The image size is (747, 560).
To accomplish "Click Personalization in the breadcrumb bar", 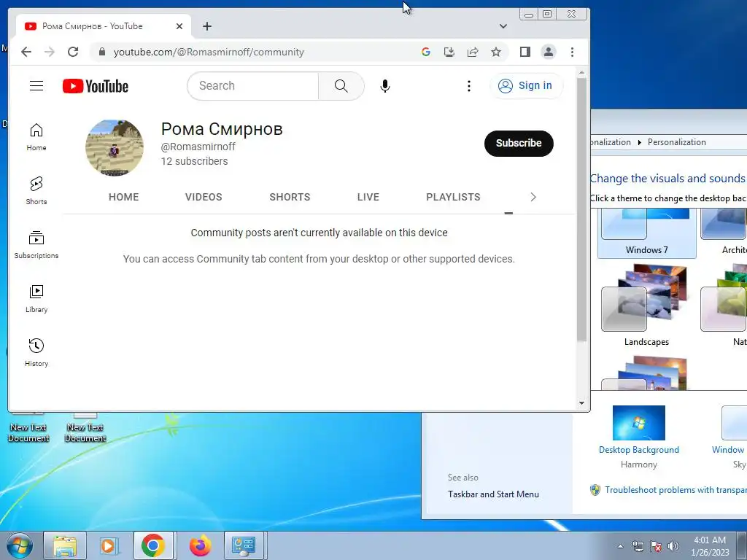I will 676,142.
